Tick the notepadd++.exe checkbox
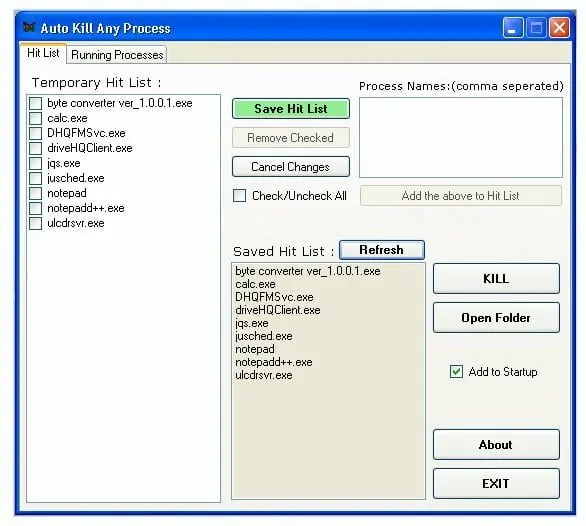This screenshot has height=526, width=586. click(36, 208)
